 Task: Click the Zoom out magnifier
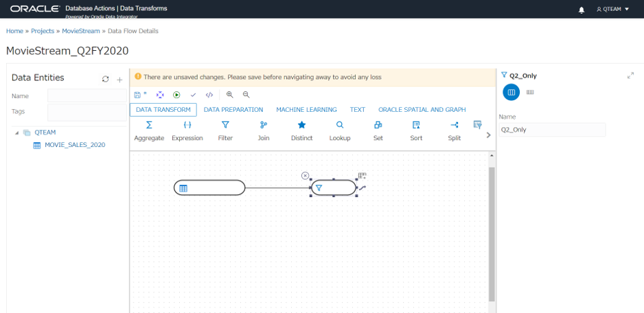246,95
